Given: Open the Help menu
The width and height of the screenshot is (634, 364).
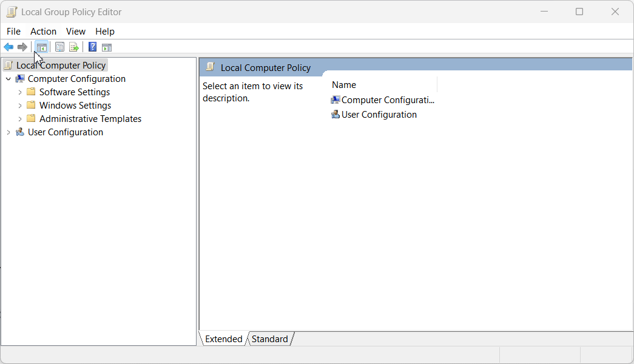Looking at the screenshot, I should [105, 31].
